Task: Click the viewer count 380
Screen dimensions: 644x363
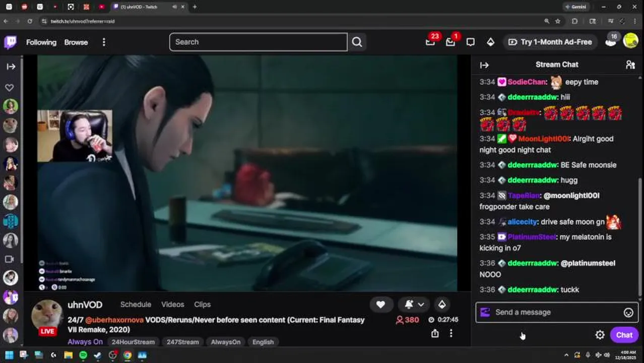Action: (x=407, y=320)
